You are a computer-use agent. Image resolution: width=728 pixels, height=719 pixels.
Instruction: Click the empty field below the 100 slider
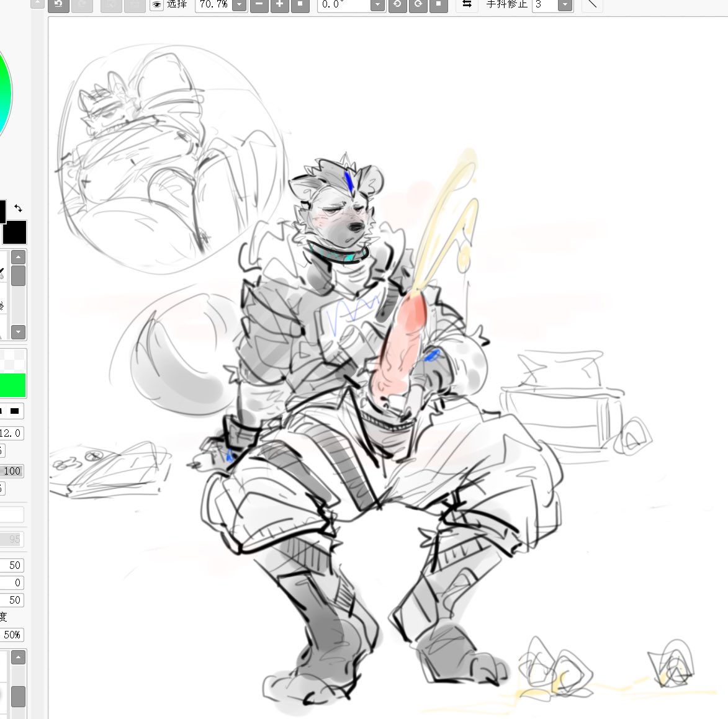coord(11,515)
